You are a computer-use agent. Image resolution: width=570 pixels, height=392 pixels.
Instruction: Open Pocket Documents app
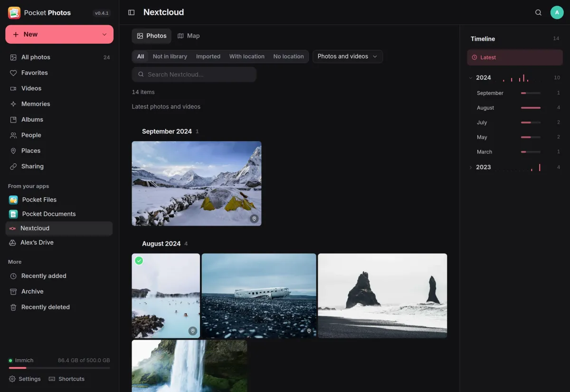pyautogui.click(x=59, y=214)
